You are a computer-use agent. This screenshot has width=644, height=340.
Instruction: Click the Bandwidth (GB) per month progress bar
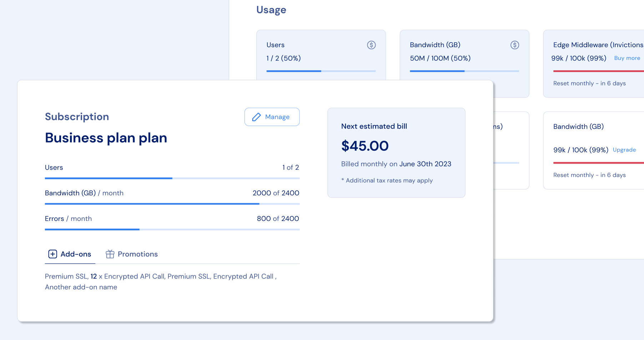coord(172,204)
